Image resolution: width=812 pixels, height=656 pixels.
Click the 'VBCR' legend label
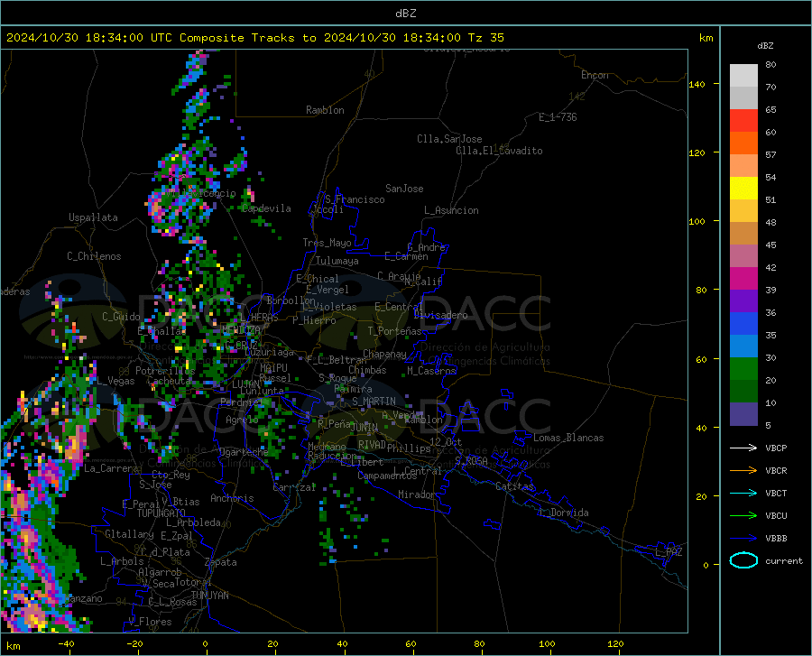776,471
